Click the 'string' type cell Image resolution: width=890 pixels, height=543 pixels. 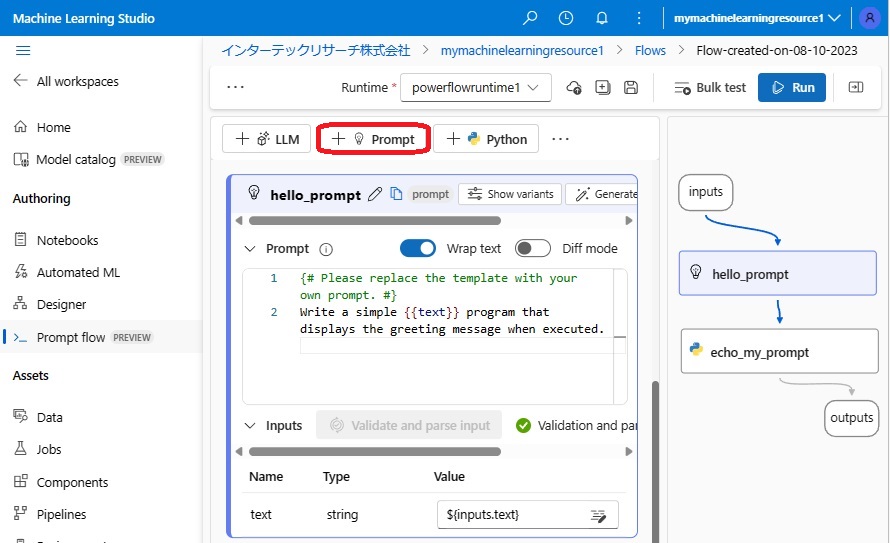342,515
